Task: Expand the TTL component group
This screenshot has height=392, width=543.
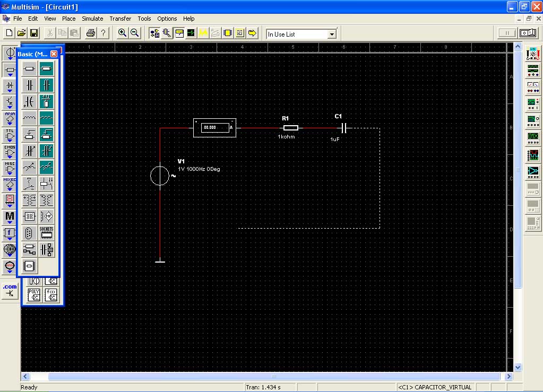Action: coord(10,135)
